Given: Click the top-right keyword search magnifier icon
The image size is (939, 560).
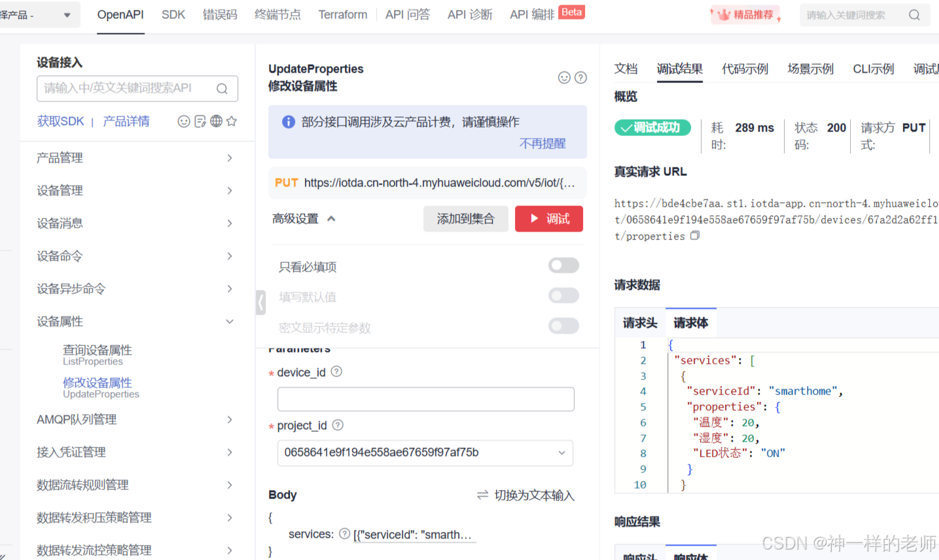Looking at the screenshot, I should pyautogui.click(x=914, y=15).
